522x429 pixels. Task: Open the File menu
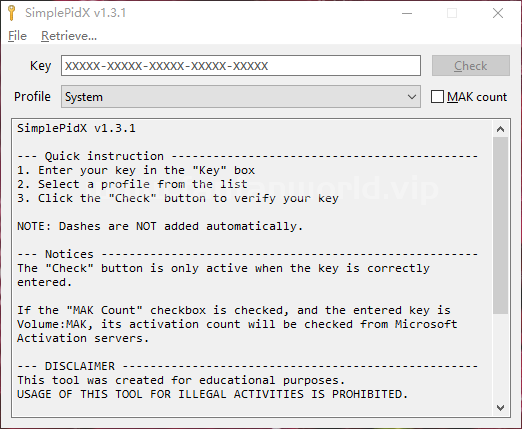pos(17,36)
